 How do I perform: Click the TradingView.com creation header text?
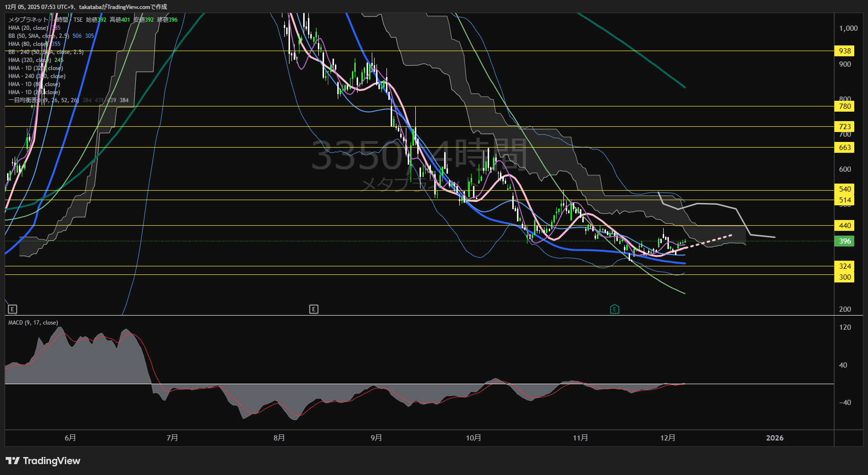point(86,7)
